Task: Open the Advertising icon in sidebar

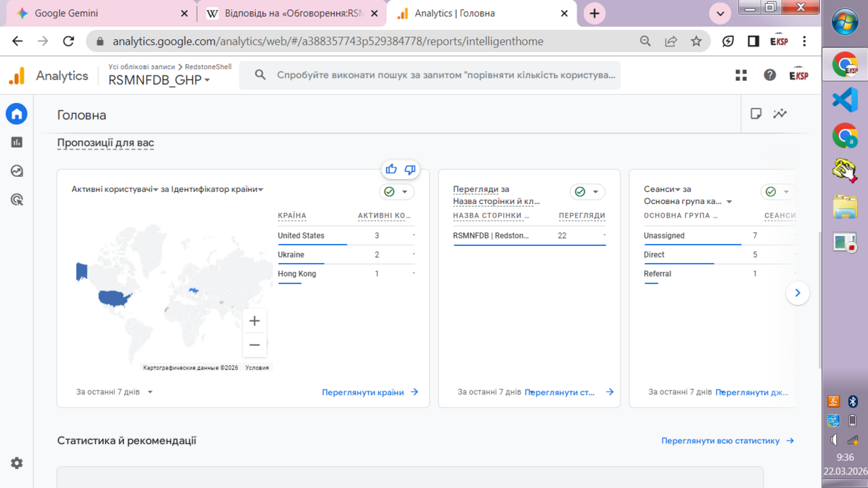Action: 17,199
